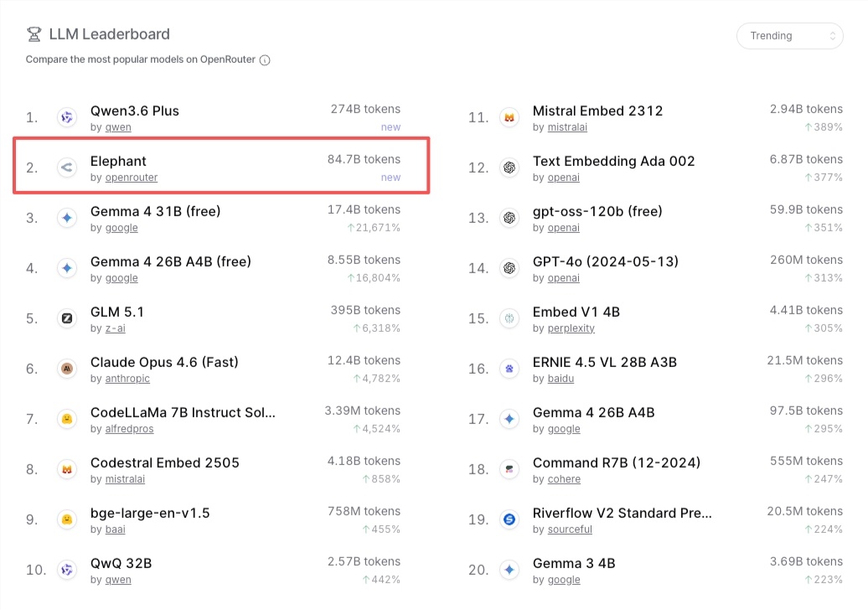The height and width of the screenshot is (610, 868).
Task: Click the baai link under bge-large-en-v1.5
Action: [115, 530]
